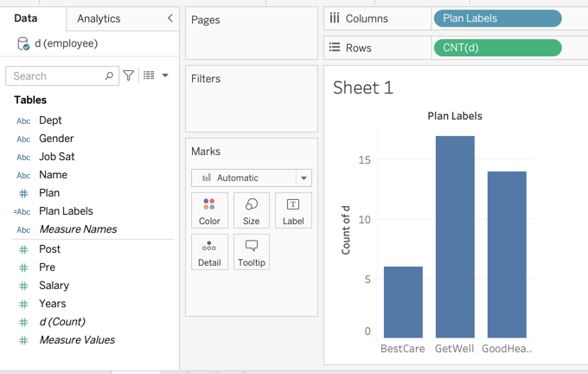Open the Size marks card
Screen dimensions: 588x374
pyautogui.click(x=251, y=210)
